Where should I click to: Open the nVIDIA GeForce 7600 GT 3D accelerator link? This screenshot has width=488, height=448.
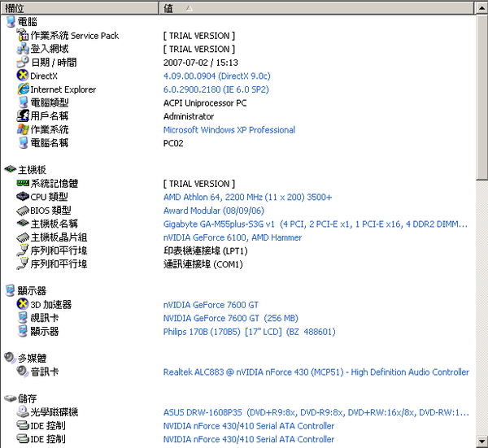point(211,305)
